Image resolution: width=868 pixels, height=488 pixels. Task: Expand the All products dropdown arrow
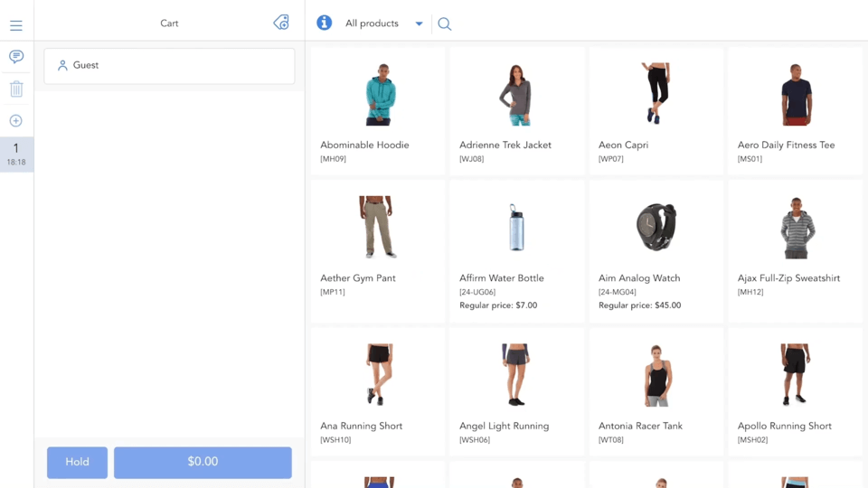419,24
